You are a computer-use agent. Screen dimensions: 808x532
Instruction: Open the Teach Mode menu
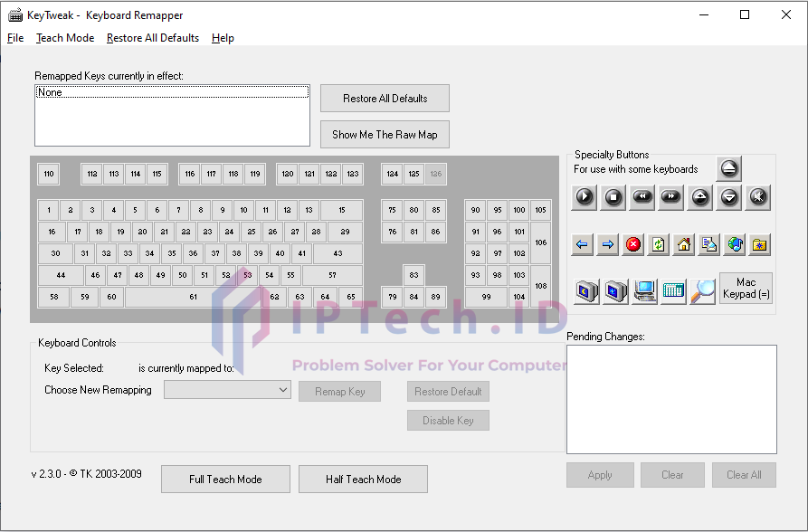[x=65, y=38]
